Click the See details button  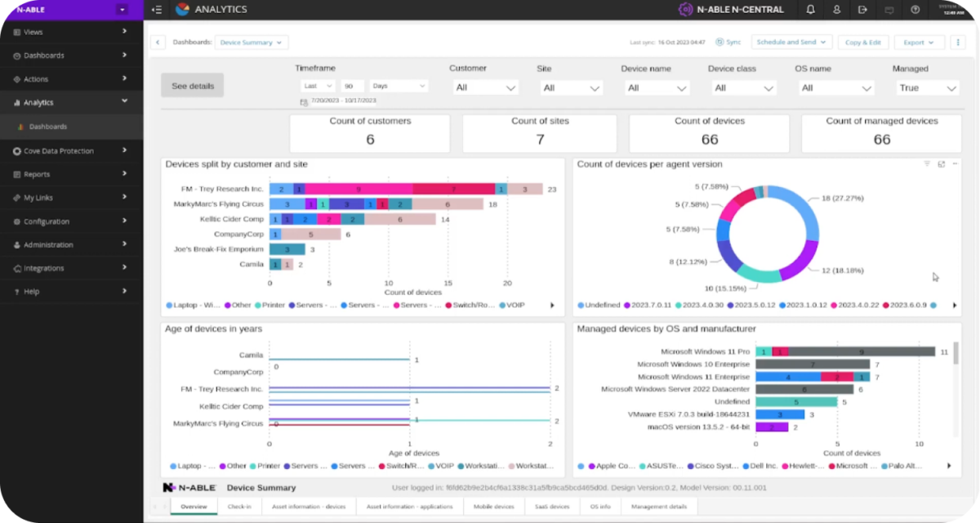click(192, 86)
